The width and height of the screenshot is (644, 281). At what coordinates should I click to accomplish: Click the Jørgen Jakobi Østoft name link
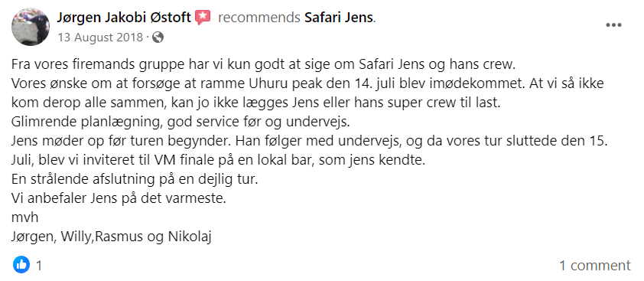[124, 18]
